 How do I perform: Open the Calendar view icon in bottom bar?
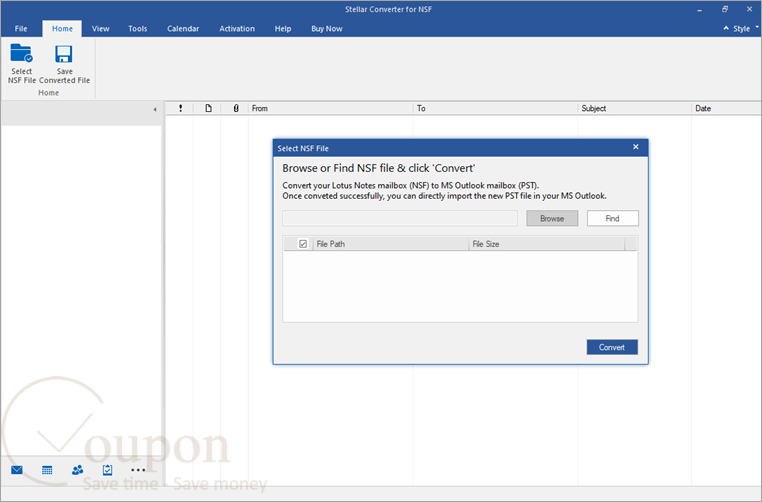coord(47,470)
